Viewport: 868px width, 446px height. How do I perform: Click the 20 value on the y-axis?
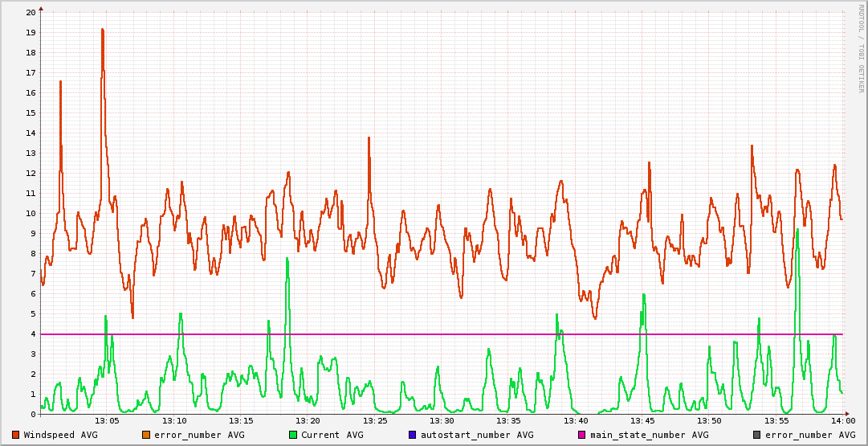31,12
